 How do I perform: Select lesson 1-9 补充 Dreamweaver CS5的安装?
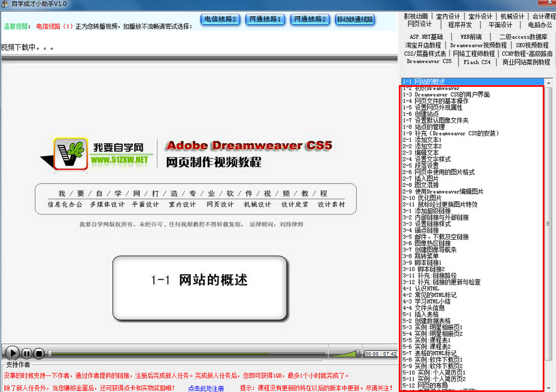tap(473, 133)
